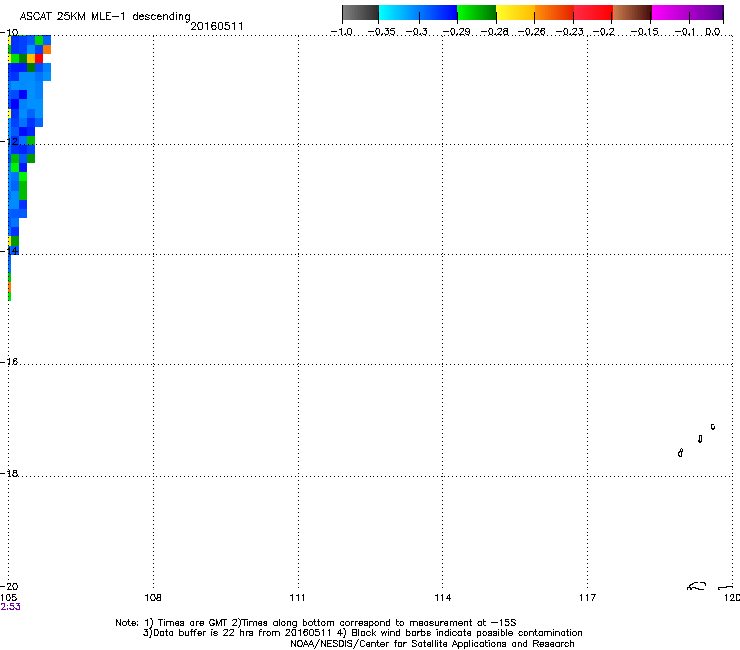Click the '-0.35' color scale label

[x=381, y=32]
